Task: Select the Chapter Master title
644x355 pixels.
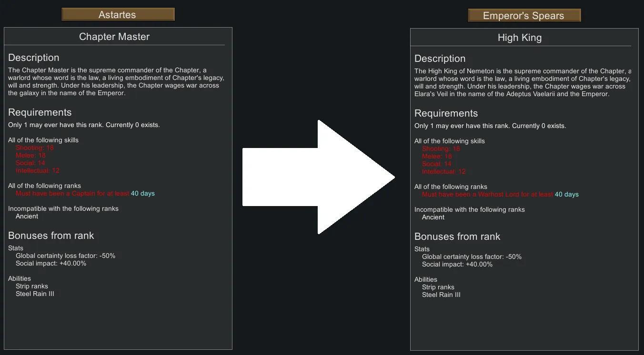Action: tap(114, 37)
